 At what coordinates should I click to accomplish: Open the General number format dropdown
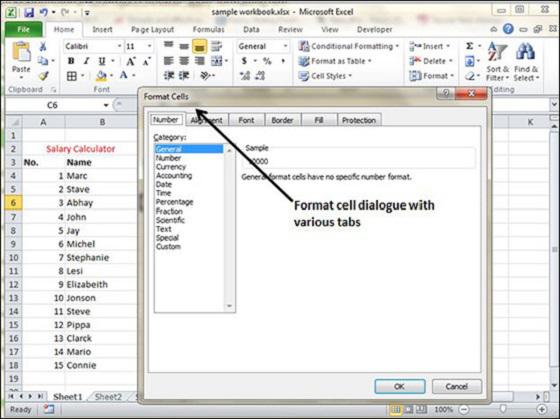coord(285,46)
